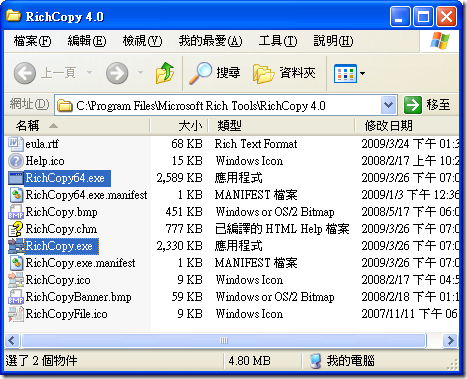Click the title bar folder icon
467x379 pixels.
(x=13, y=16)
